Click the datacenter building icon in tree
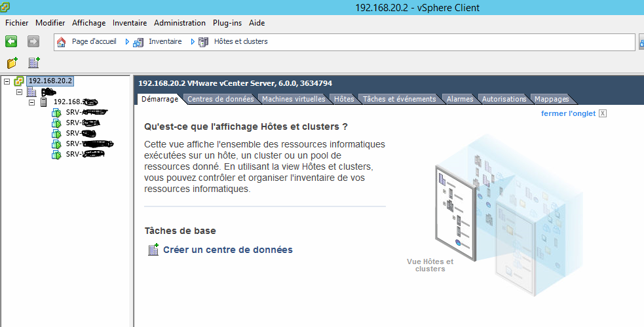The width and height of the screenshot is (644, 327). [x=31, y=92]
